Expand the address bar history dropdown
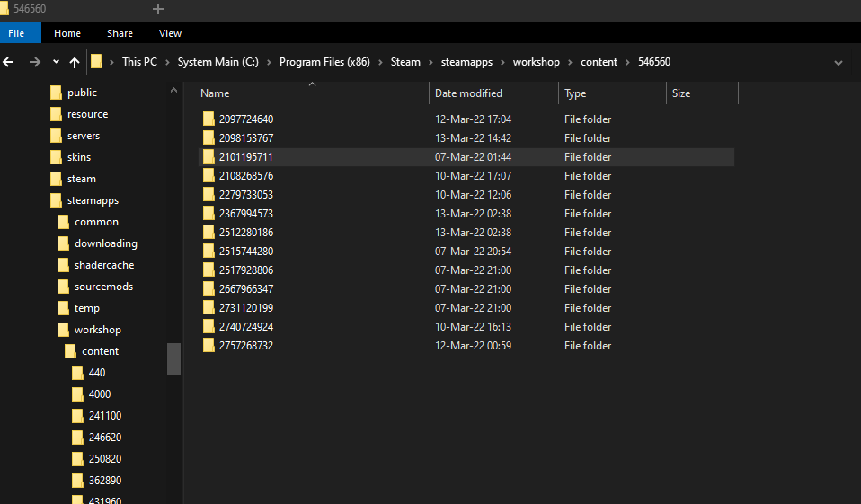This screenshot has width=861, height=504. pyautogui.click(x=838, y=62)
